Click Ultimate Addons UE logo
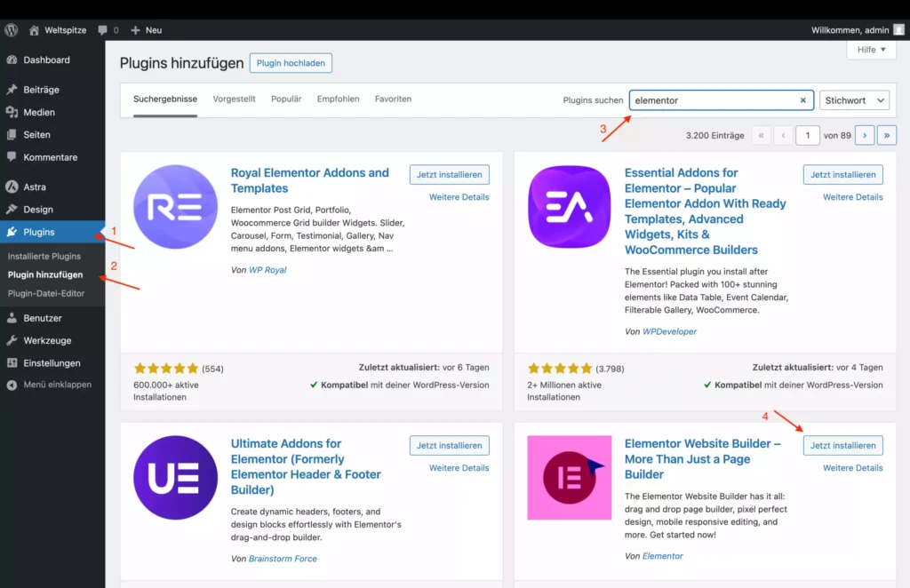Viewport: 910px width, 588px height. [175, 478]
